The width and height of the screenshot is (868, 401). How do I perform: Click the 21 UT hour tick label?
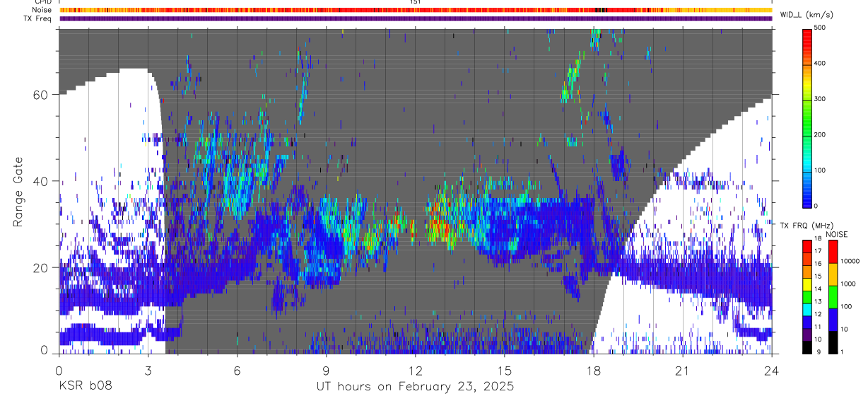[683, 370]
